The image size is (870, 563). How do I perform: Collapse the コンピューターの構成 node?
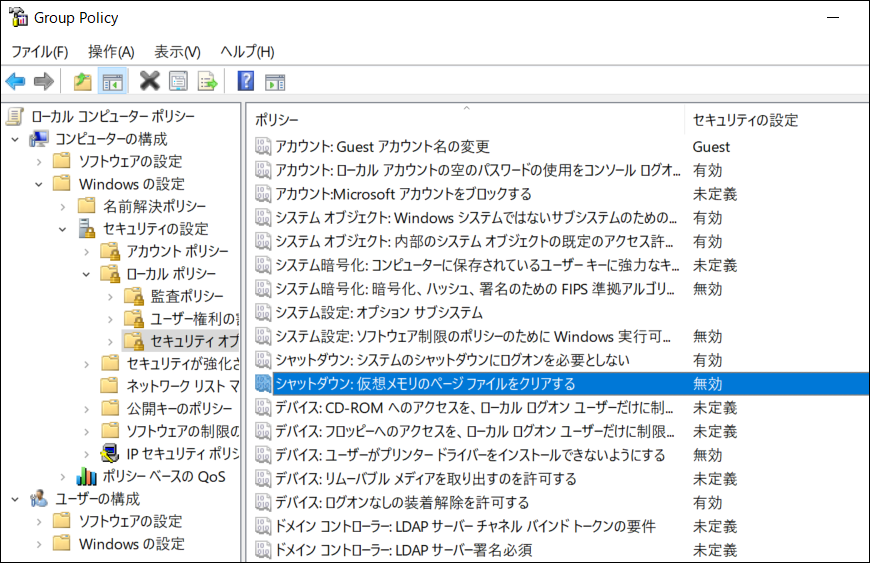click(15, 139)
